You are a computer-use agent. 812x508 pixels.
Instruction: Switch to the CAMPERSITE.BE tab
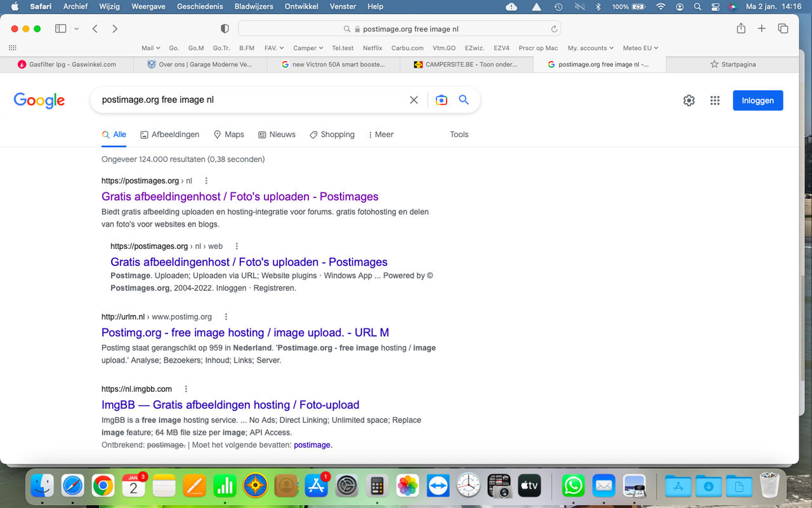tap(466, 64)
